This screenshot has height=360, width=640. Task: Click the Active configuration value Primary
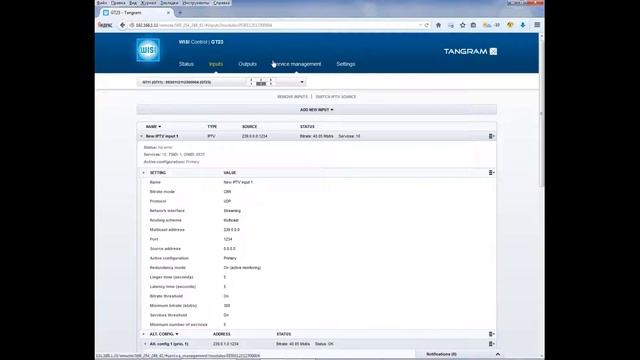(230, 258)
